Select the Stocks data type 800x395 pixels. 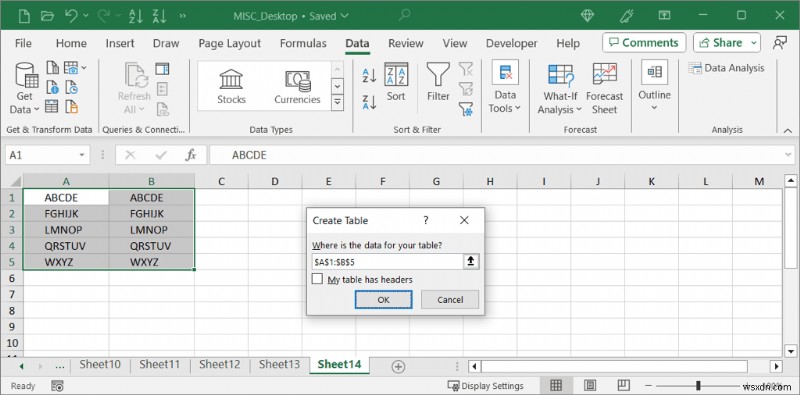point(231,86)
